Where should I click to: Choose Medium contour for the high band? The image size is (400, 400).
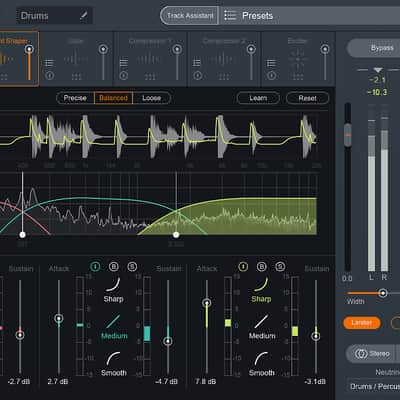[x=262, y=327]
